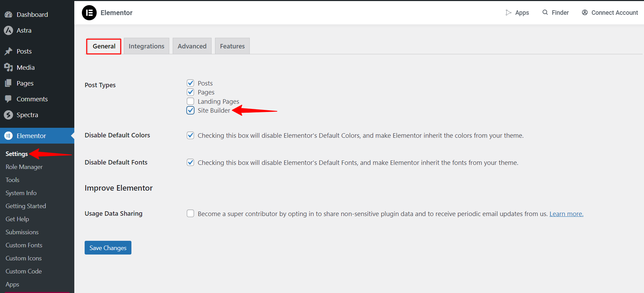Click the Posts pushpin icon
644x293 pixels.
pyautogui.click(x=8, y=51)
